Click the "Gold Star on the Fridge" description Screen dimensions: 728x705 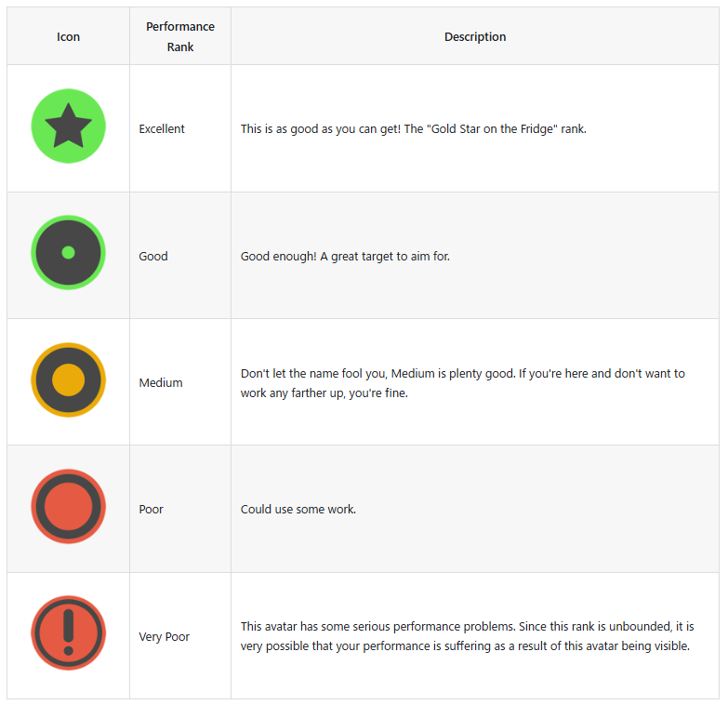click(413, 128)
